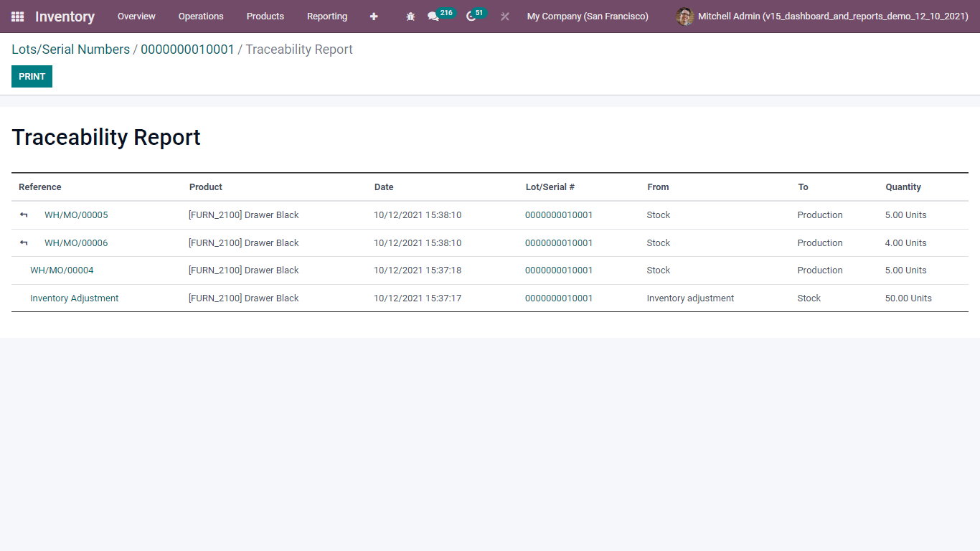The image size is (980, 551).
Task: Open the Operations menu
Action: pyautogui.click(x=201, y=16)
